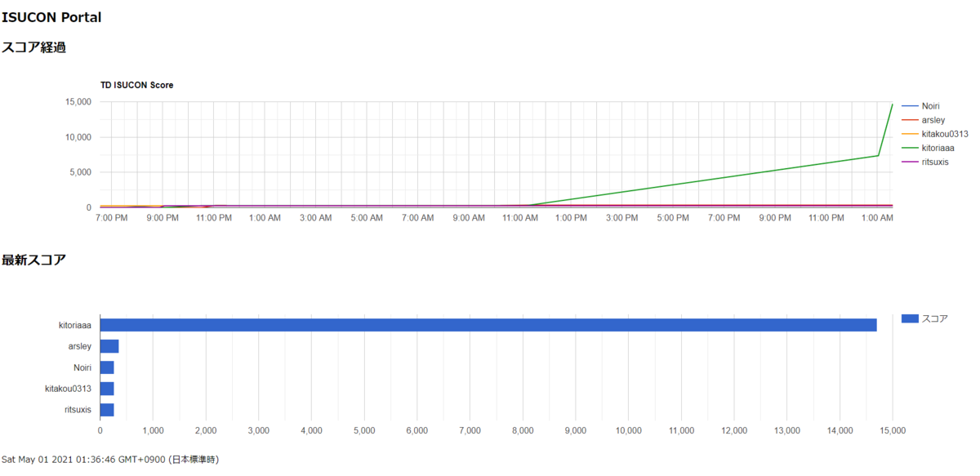Click the 3:00 AM time axis label
Screen dimensions: 980x476
[x=315, y=218]
